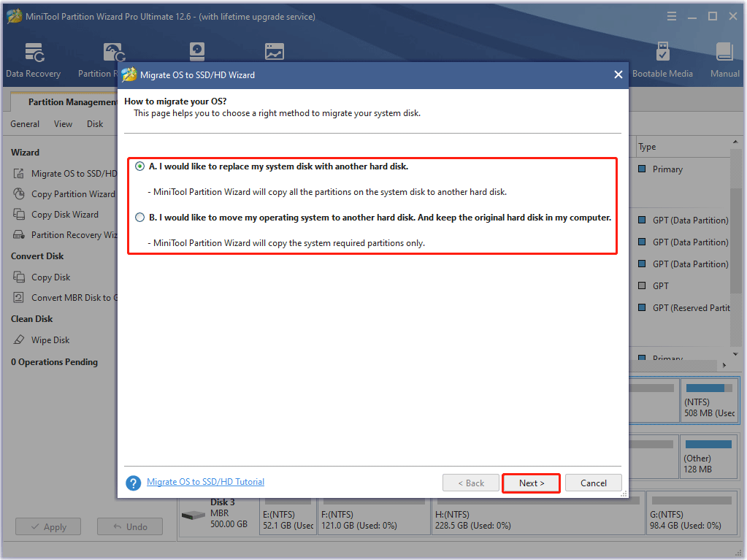747x560 pixels.
Task: Click the Cancel button in the wizard
Action: pyautogui.click(x=594, y=483)
